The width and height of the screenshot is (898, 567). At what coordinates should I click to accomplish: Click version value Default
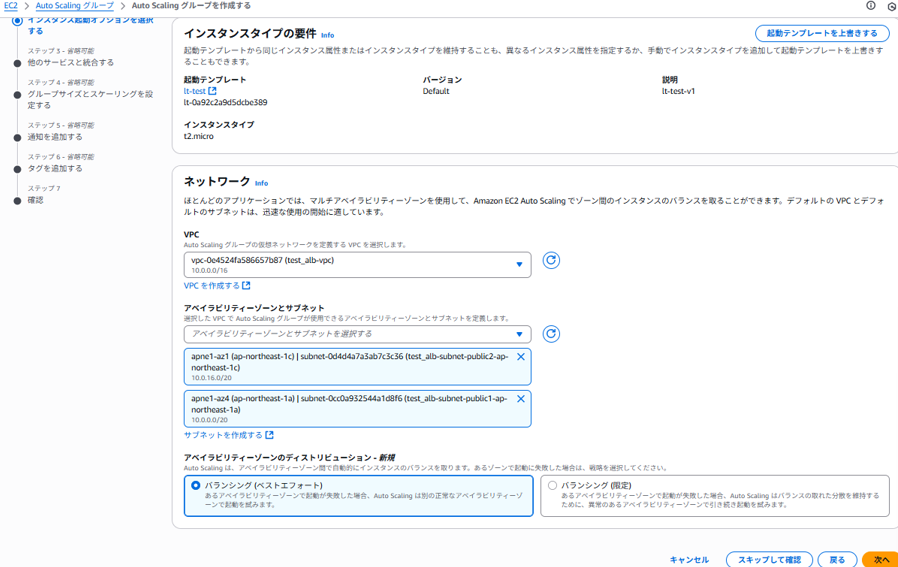[x=436, y=91]
